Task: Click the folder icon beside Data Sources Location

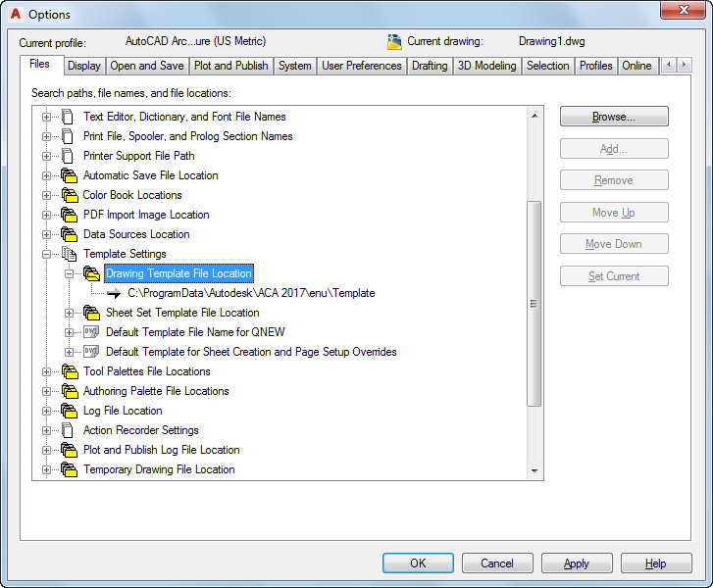Action: point(69,234)
